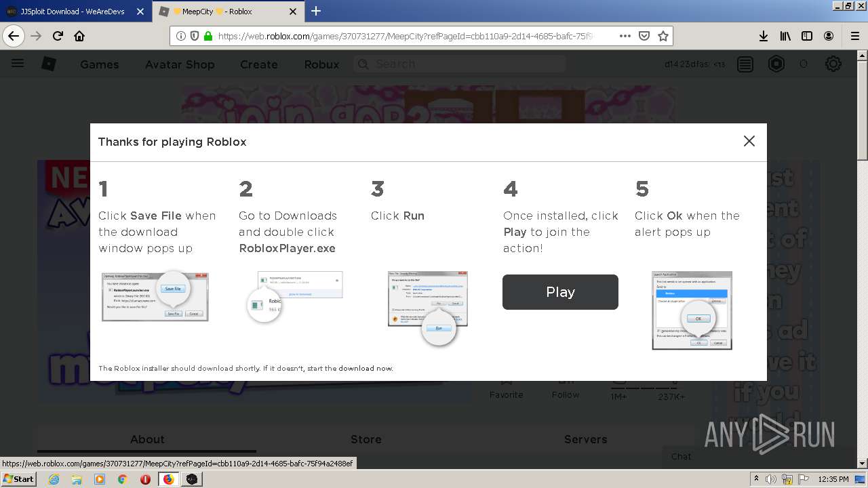Switch to the About tab
The image size is (868, 488).
[x=147, y=439]
